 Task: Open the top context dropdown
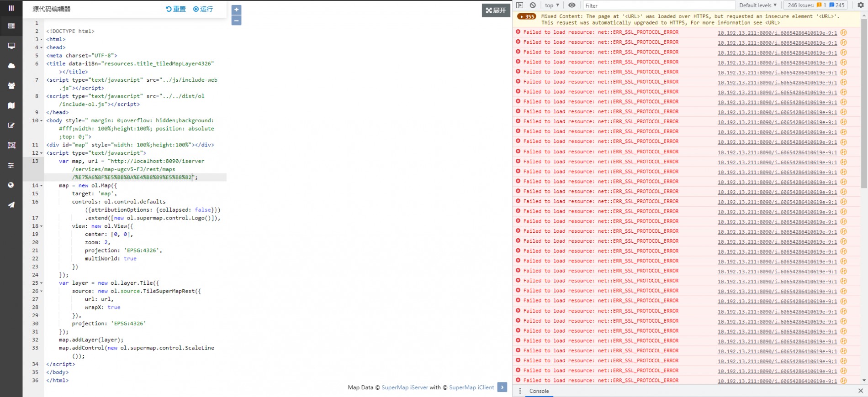point(552,5)
